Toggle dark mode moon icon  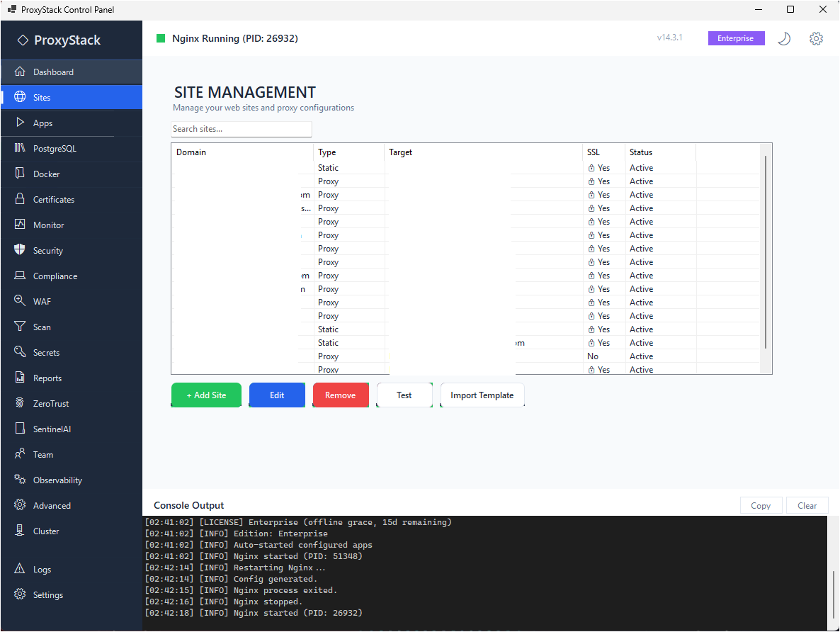pyautogui.click(x=784, y=38)
